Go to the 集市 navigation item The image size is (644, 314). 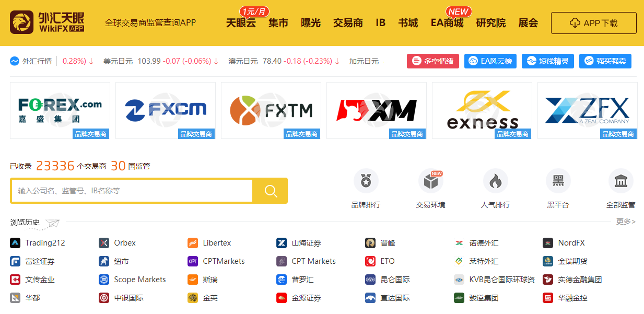point(278,23)
